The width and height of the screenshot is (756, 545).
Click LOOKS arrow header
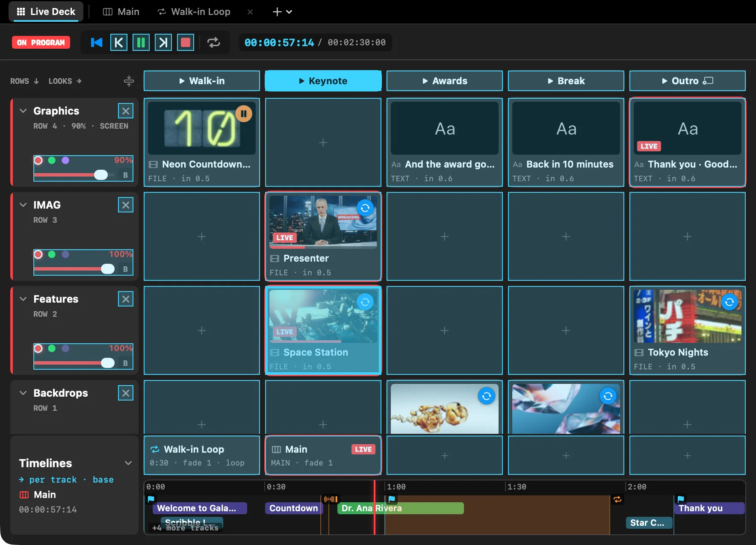pos(65,81)
